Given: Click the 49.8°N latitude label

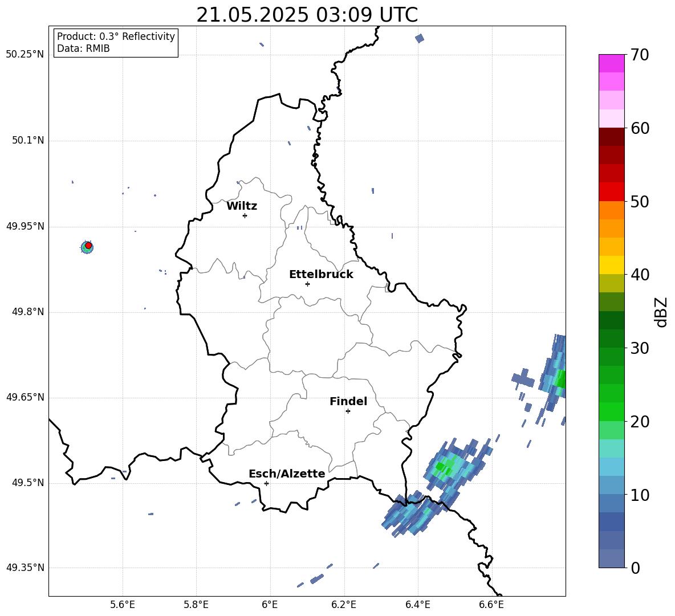Looking at the screenshot, I should tap(28, 312).
